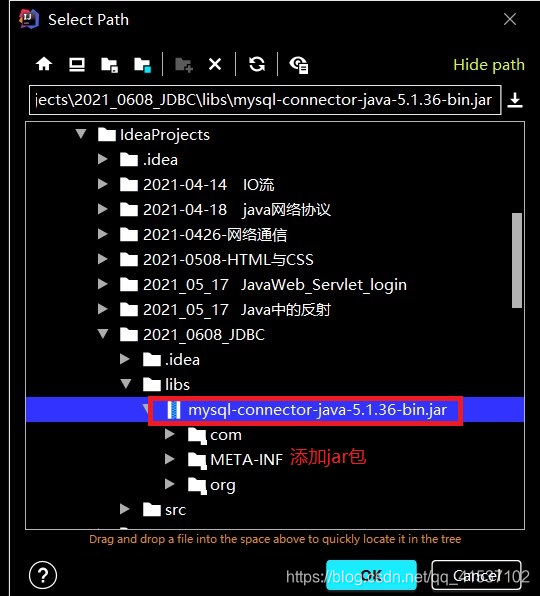This screenshot has height=596, width=540.
Task: Expand the top-level .idea folder under IdeaProjects
Action: [x=103, y=159]
